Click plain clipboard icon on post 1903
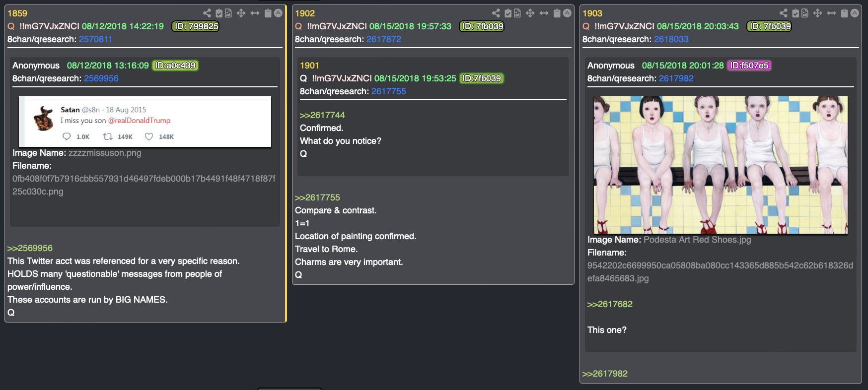Image resolution: width=868 pixels, height=390 pixels. [844, 13]
